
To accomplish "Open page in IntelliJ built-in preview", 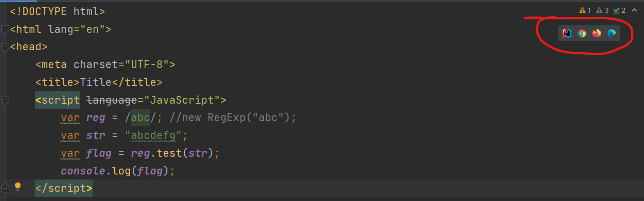I will (x=567, y=33).
